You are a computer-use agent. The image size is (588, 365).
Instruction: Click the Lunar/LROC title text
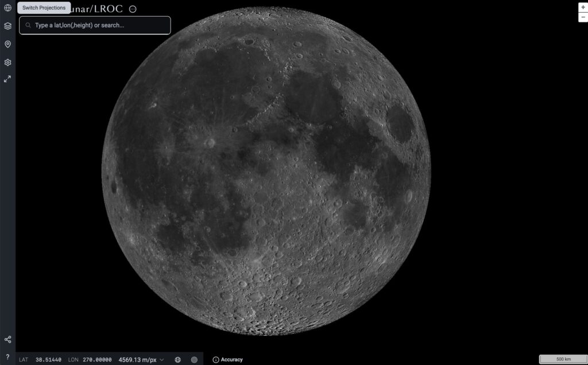click(98, 9)
